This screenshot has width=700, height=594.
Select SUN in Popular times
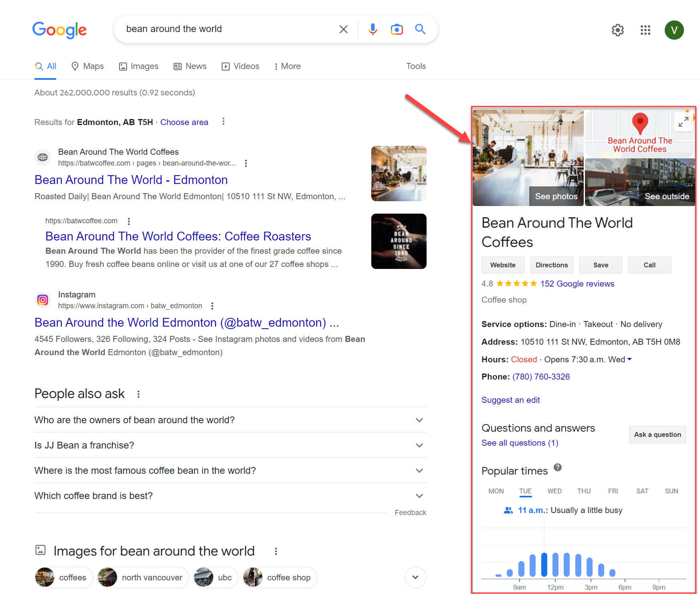coord(672,491)
